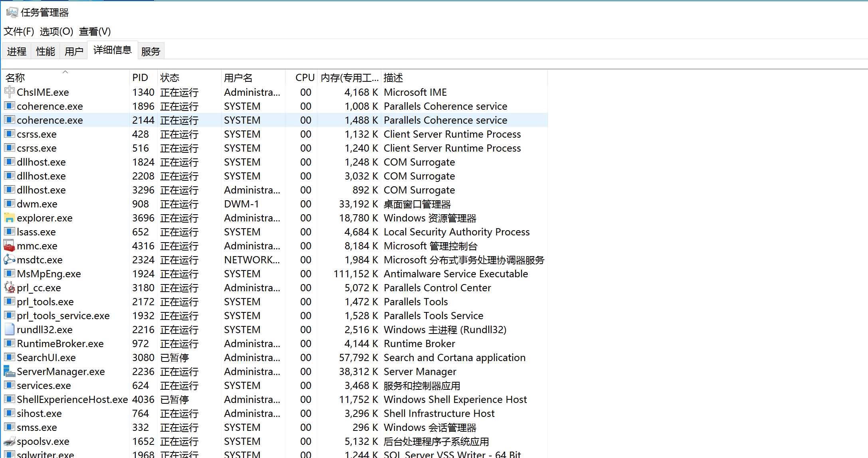The image size is (868, 458).
Task: Click the ServerManager.exe icon
Action: coord(9,371)
